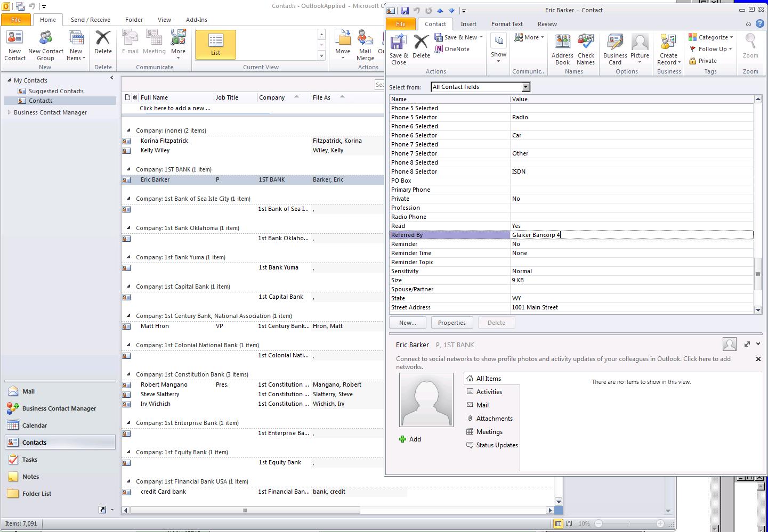The width and height of the screenshot is (768, 532).
Task: Sort by the Full Name column
Action: 176,97
